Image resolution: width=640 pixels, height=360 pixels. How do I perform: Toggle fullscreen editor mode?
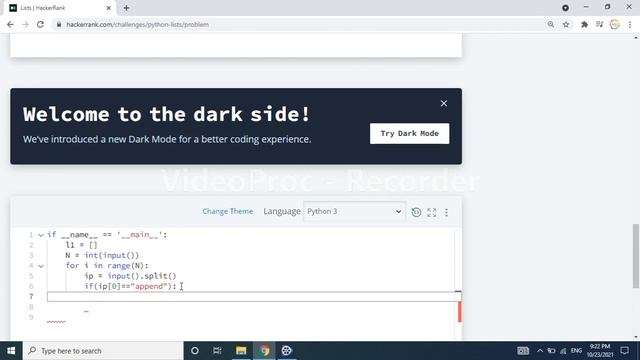coord(431,212)
